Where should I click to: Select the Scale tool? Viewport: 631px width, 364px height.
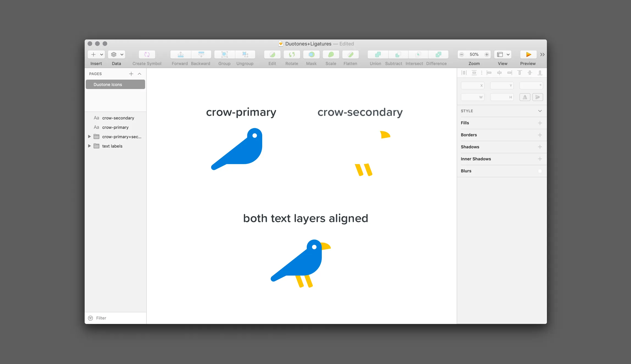(x=331, y=54)
